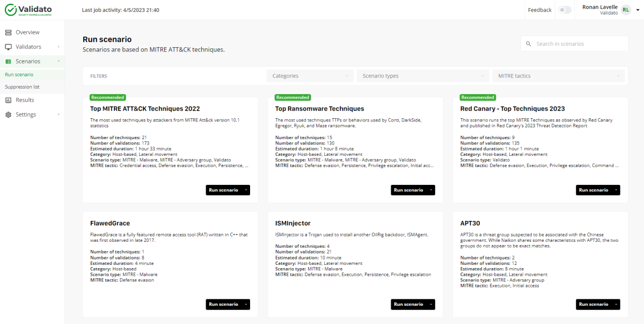Viewport: 644px width, 324px height.
Task: Click the Scenarios list icon in the sidebar
Action: click(x=9, y=61)
